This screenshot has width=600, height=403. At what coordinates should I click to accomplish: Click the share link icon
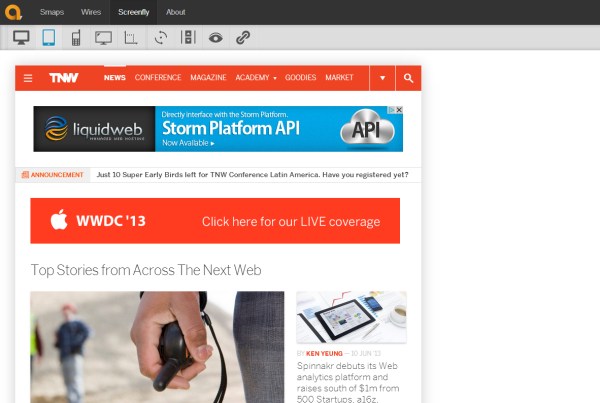point(243,38)
